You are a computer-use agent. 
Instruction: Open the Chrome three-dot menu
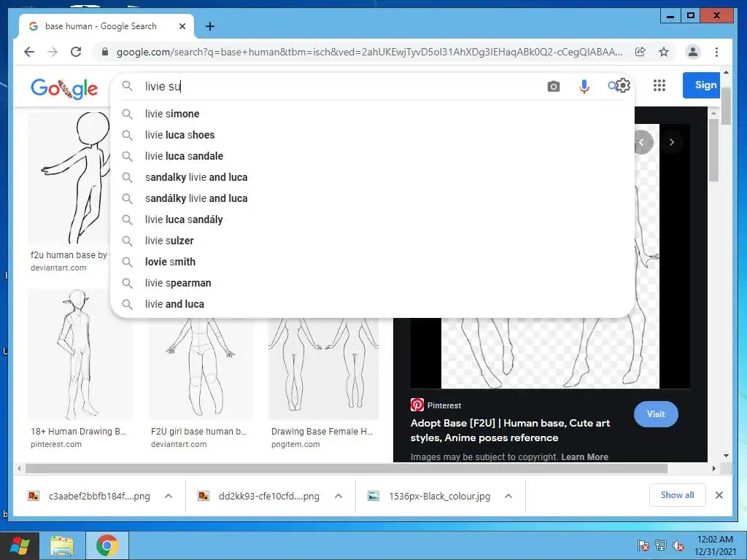[716, 52]
